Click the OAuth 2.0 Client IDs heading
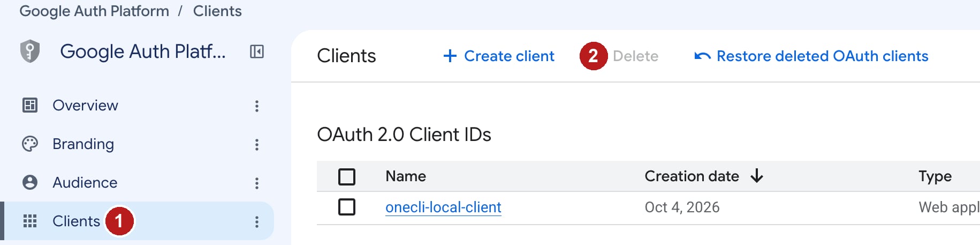Image resolution: width=980 pixels, height=245 pixels. click(x=404, y=135)
